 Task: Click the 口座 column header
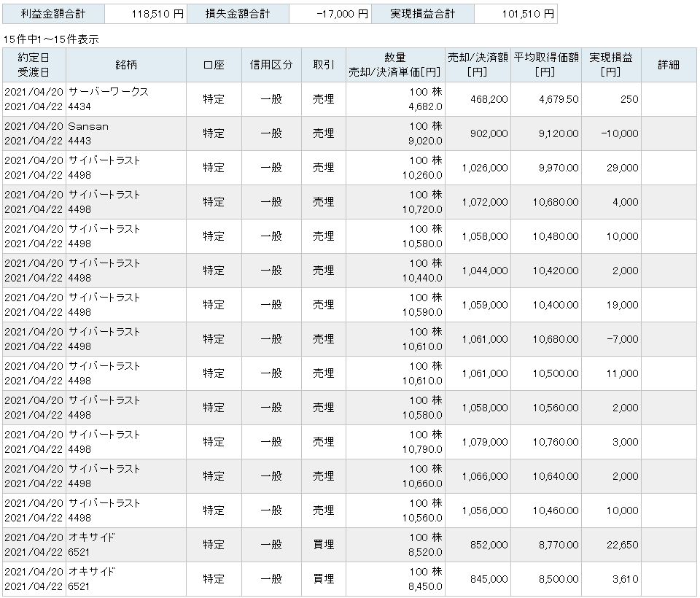(x=214, y=65)
